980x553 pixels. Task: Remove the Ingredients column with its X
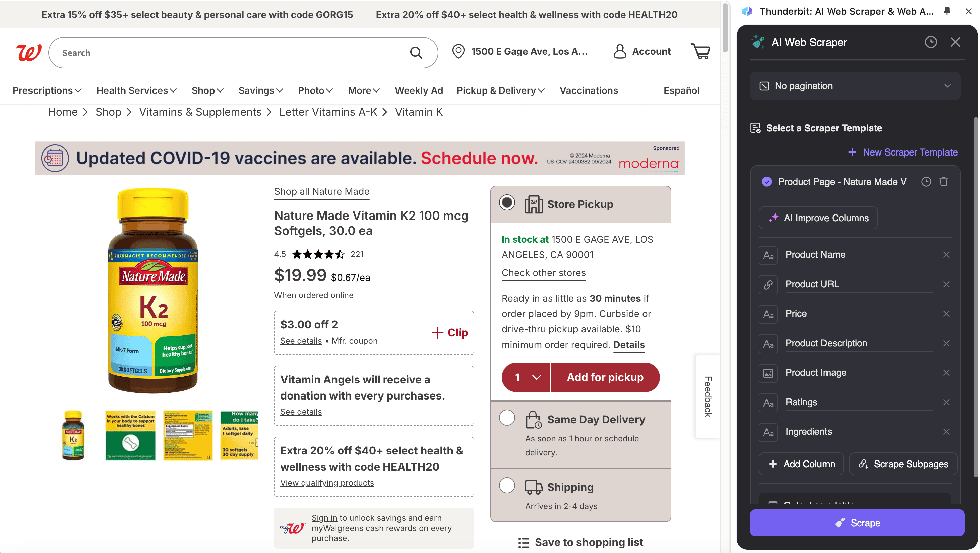pyautogui.click(x=946, y=432)
